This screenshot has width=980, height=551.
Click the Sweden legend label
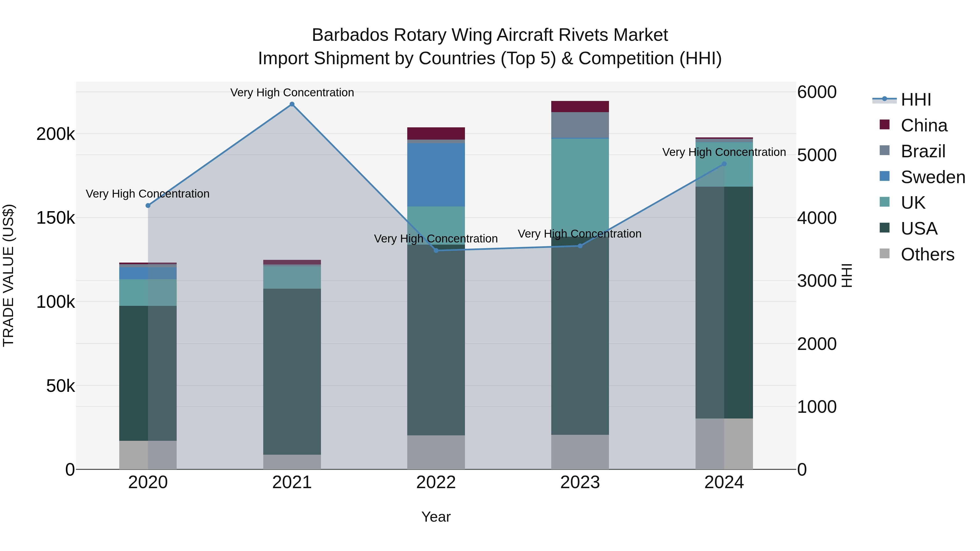tap(933, 177)
